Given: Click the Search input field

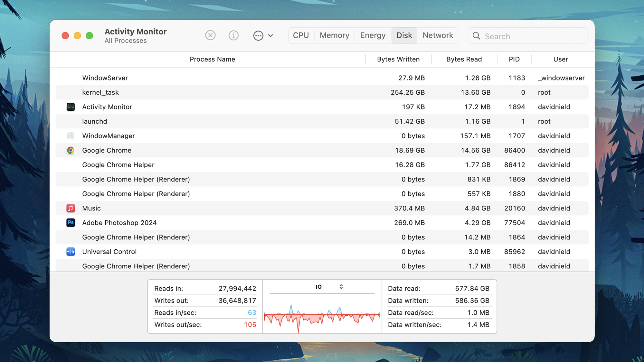Looking at the screenshot, I should pos(527,35).
